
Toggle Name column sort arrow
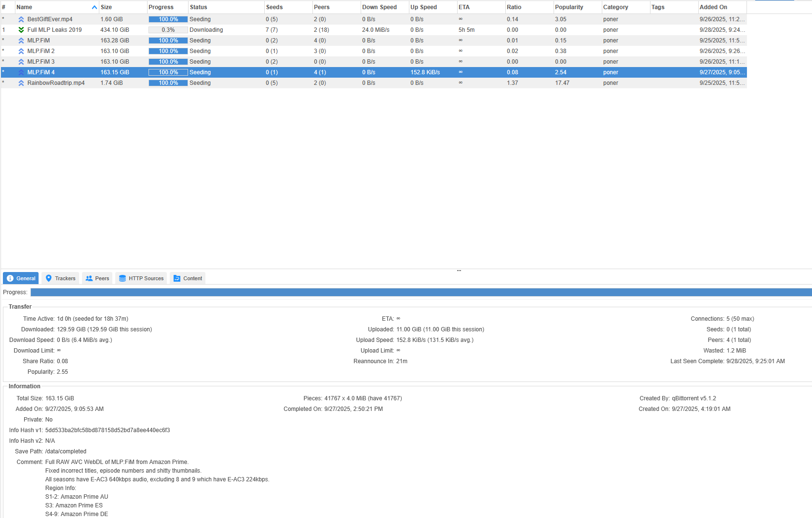(x=95, y=7)
